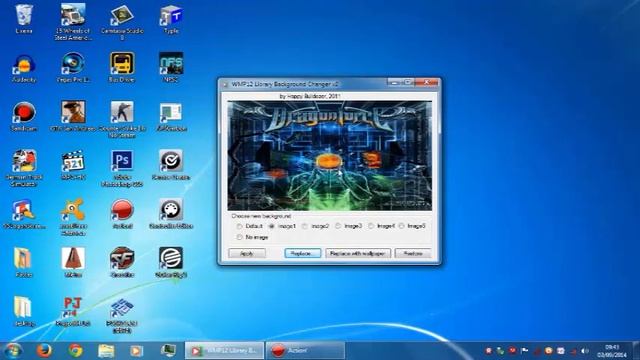
Task: Open the metronome desktop icon
Action: click(x=73, y=262)
